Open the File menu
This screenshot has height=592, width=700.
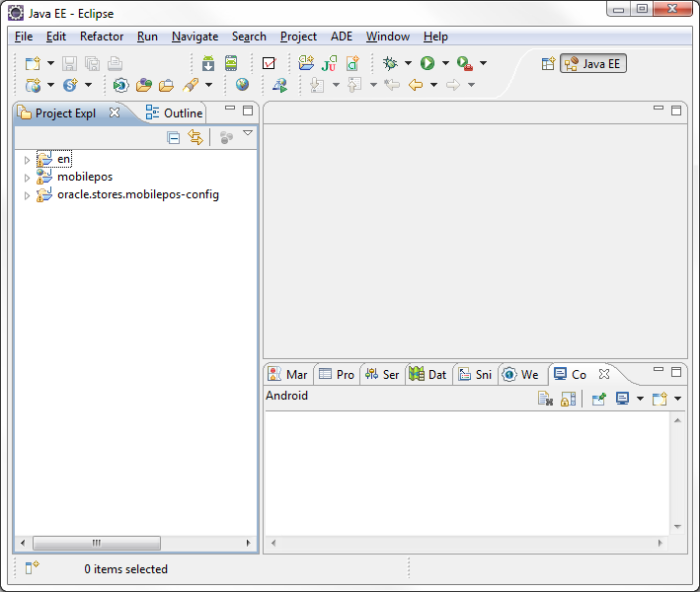point(24,37)
